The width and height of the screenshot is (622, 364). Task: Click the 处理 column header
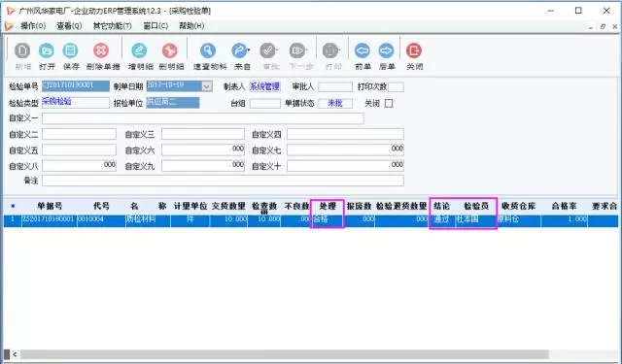(328, 207)
